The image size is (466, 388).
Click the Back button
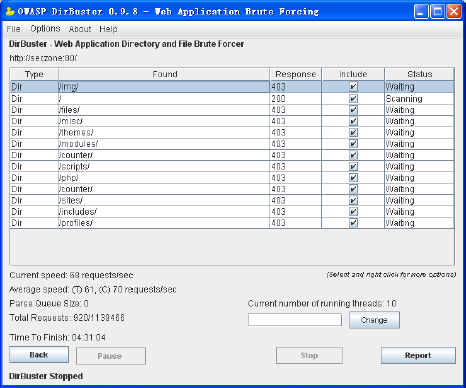pos(39,355)
